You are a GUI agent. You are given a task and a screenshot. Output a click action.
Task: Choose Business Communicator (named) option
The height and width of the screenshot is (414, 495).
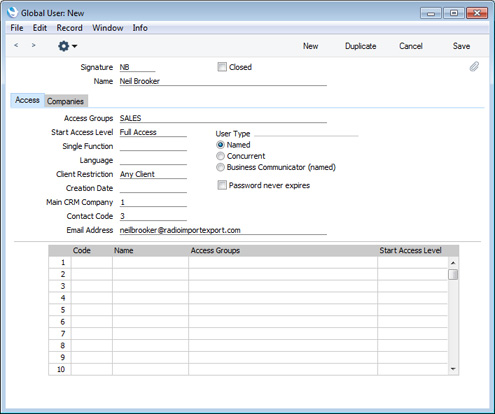coord(220,167)
